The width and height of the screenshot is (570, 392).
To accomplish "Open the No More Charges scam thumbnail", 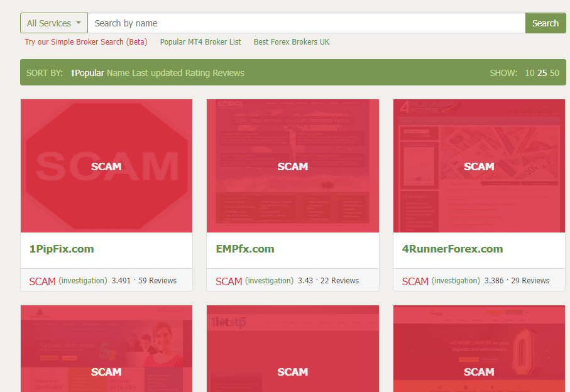I will pos(479,349).
